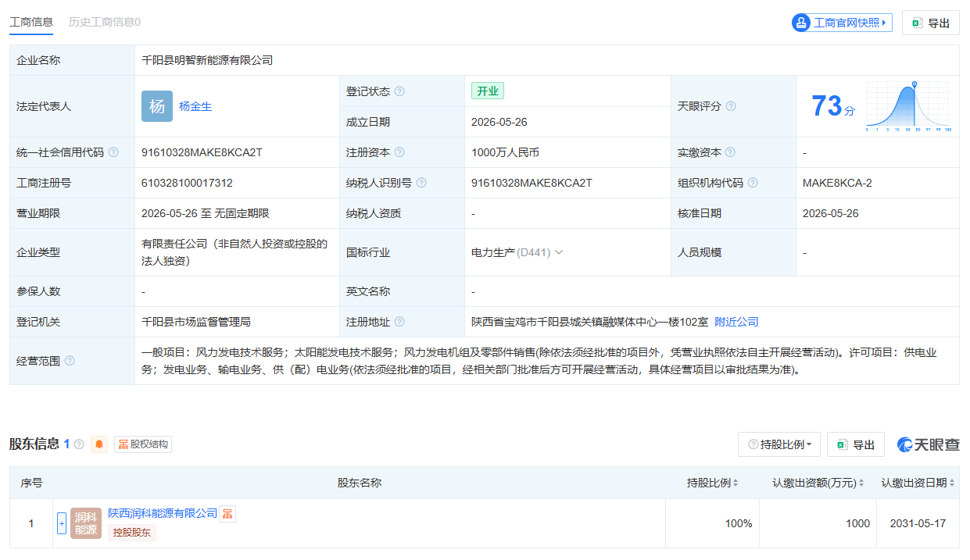Switch to 历史工商信息 tab

tap(105, 22)
